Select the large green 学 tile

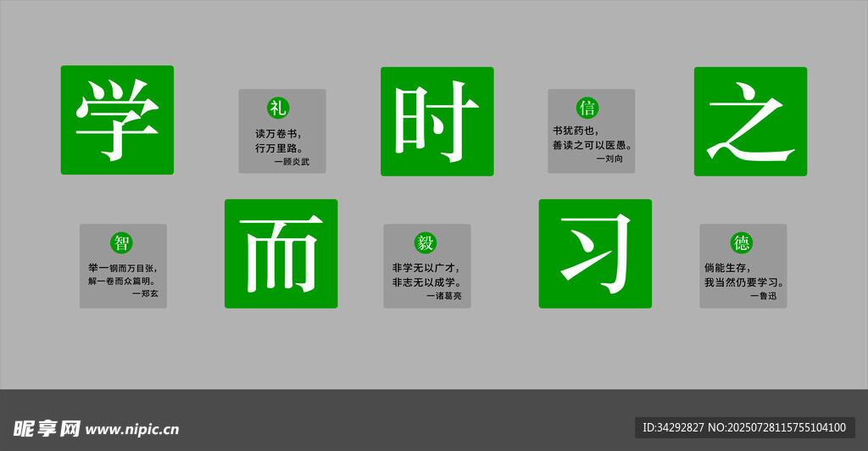point(117,120)
